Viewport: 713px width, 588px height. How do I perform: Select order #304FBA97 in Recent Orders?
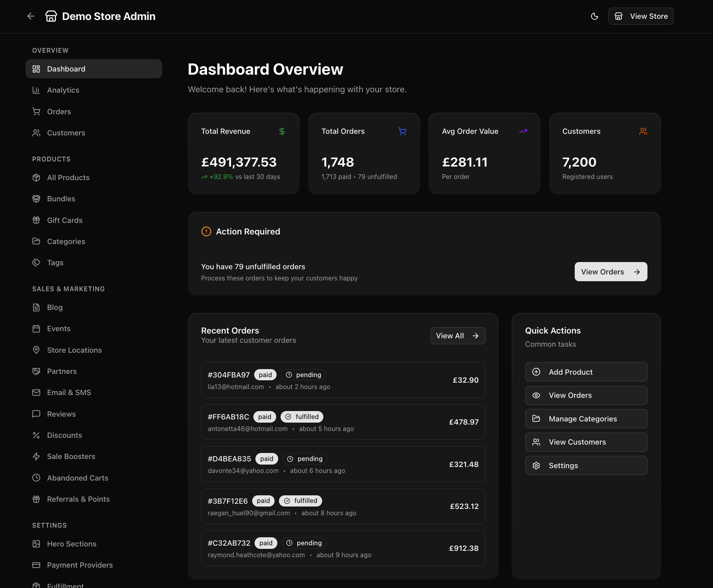click(x=343, y=380)
